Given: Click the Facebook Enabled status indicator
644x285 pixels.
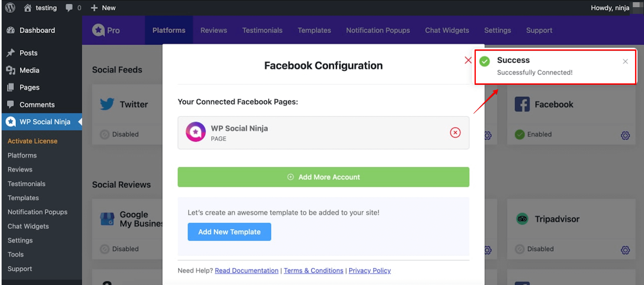Looking at the screenshot, I should (x=533, y=134).
